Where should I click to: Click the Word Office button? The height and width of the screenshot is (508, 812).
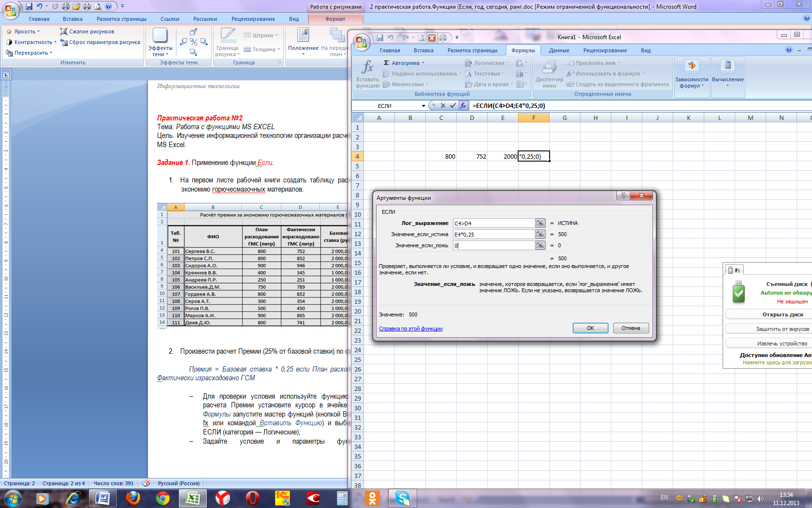11,10
